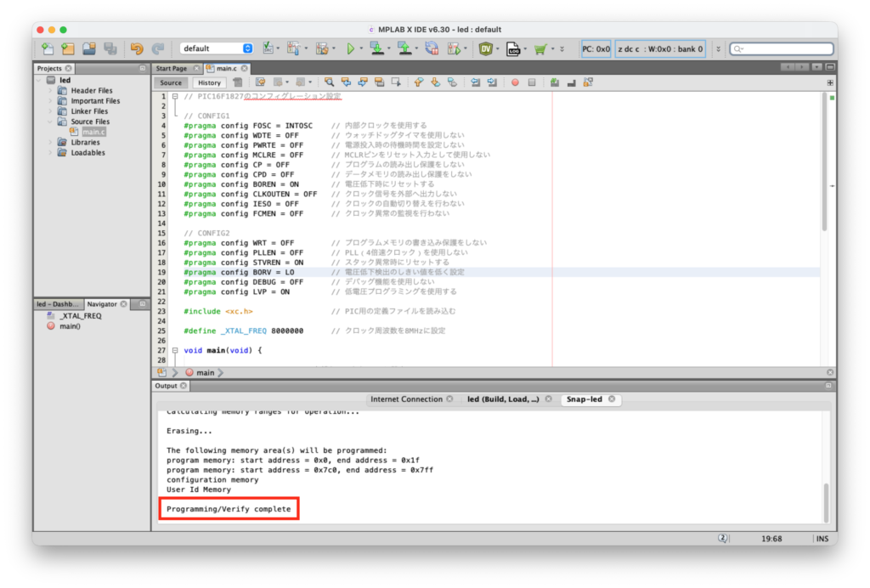
Task: Expand the Libraries folder
Action: (50, 143)
